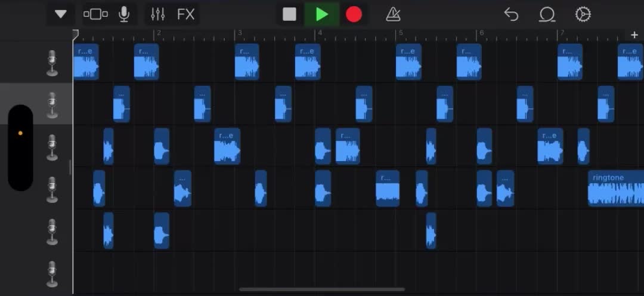Switch to Tracks view button

pyautogui.click(x=95, y=14)
